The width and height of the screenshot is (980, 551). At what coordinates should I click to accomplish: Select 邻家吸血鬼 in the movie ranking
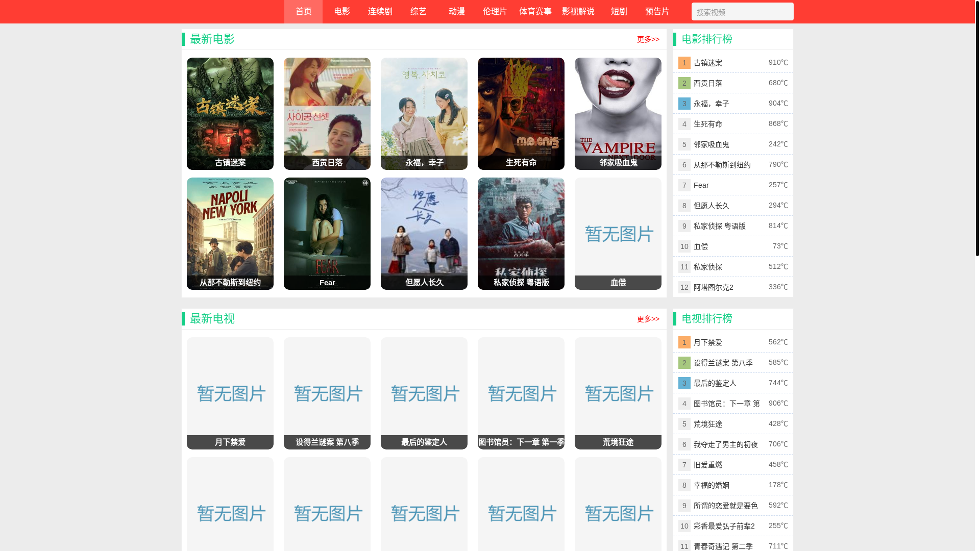[711, 144]
